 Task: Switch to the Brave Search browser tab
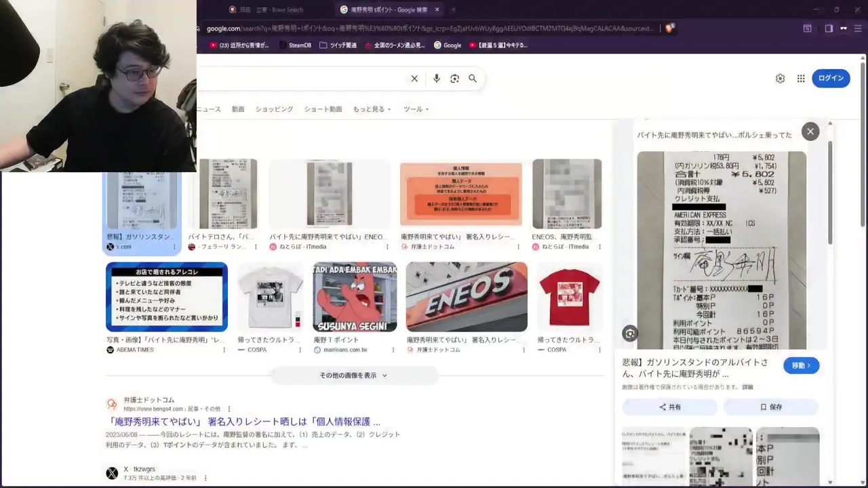[271, 9]
